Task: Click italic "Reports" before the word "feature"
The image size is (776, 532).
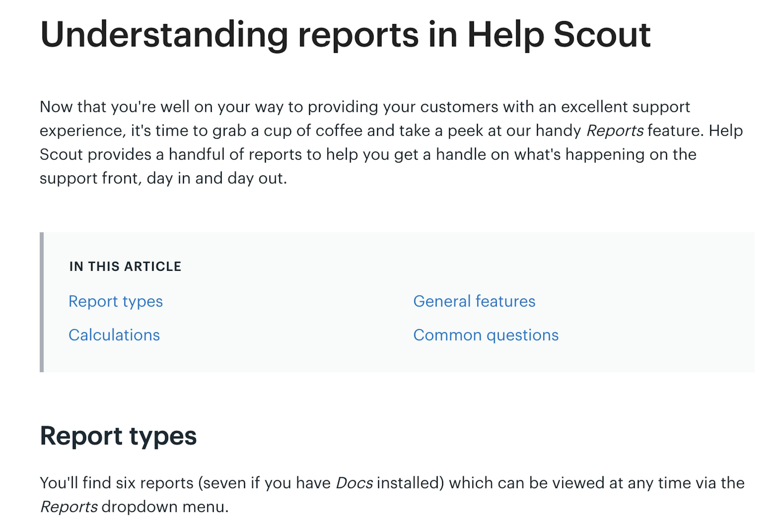Action: [x=615, y=131]
